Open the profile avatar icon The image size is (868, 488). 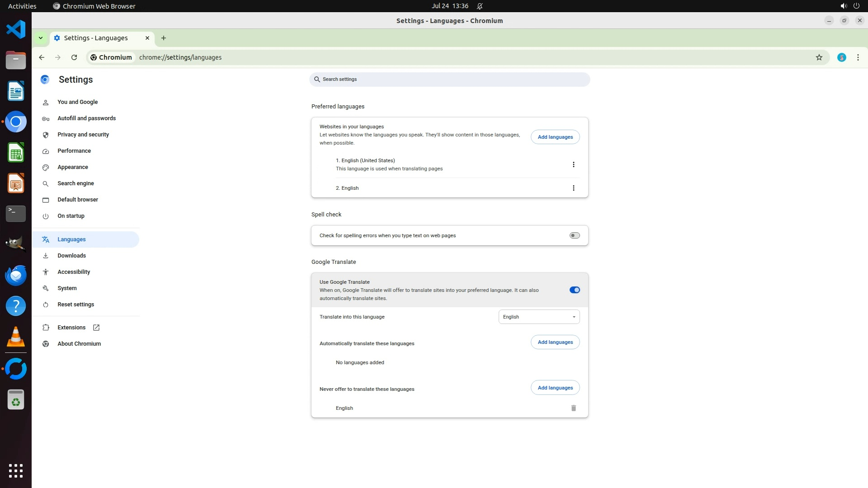click(841, 57)
